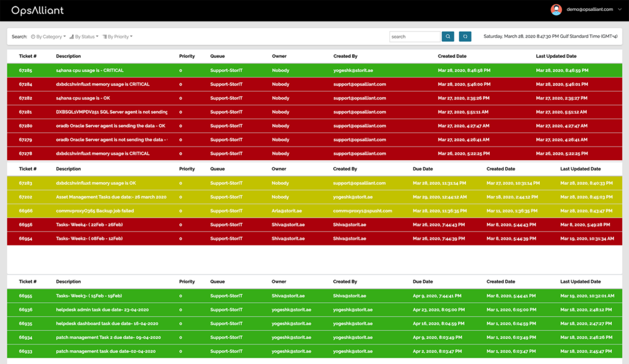The image size is (629, 364).
Task: Click creator commvproxy1@spusht.com cell
Action: [362, 211]
